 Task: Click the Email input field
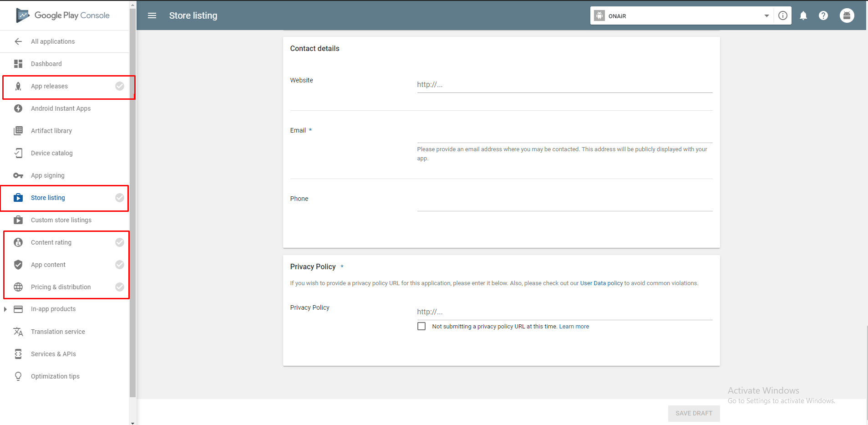coord(565,135)
